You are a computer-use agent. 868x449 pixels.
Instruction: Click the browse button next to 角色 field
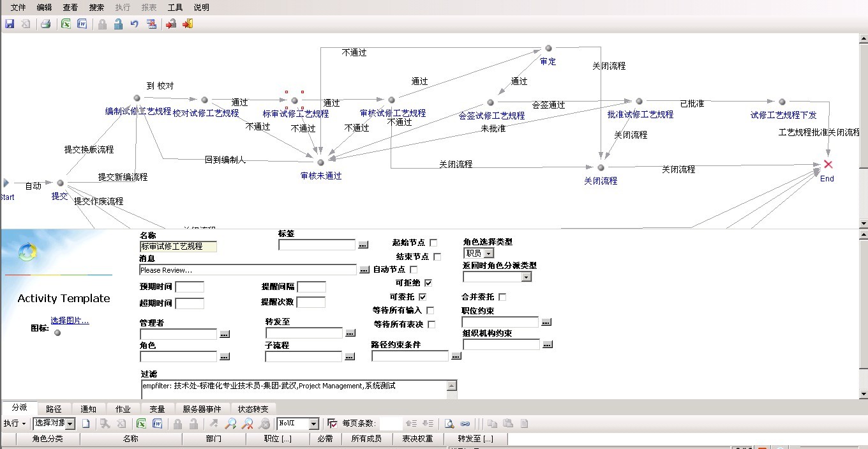(x=224, y=357)
